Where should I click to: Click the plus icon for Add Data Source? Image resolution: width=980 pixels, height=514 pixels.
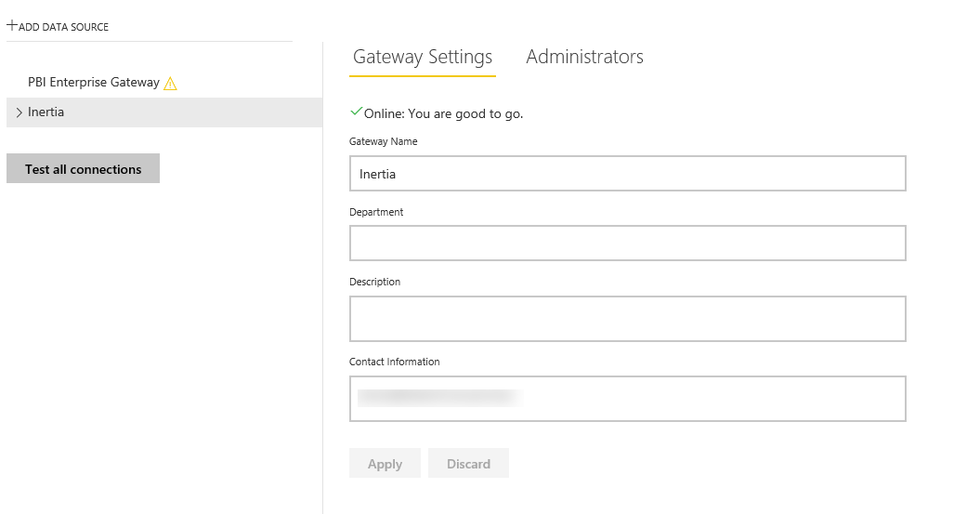point(12,26)
